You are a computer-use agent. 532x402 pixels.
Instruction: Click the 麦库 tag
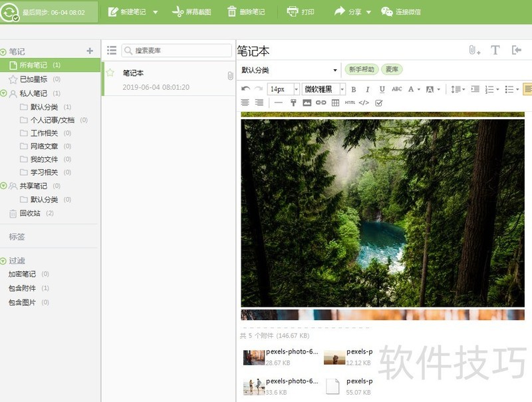tap(392, 69)
